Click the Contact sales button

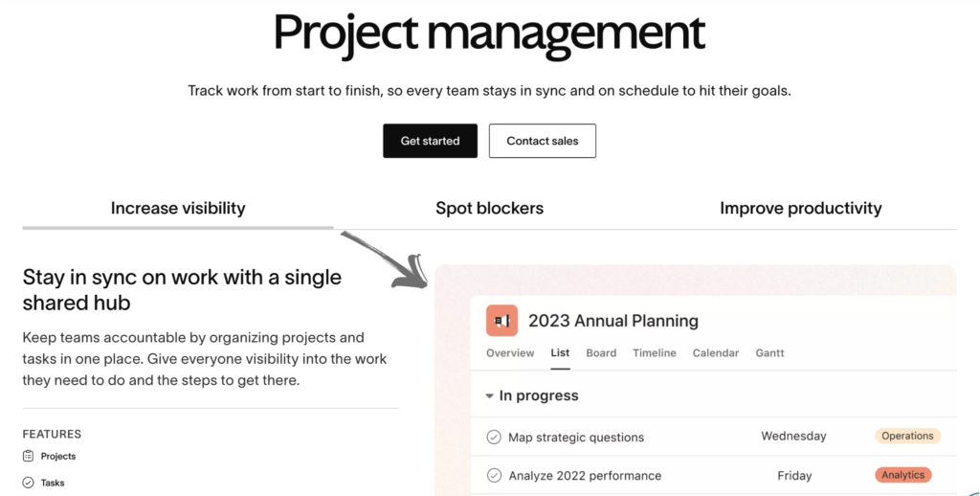[x=543, y=141]
